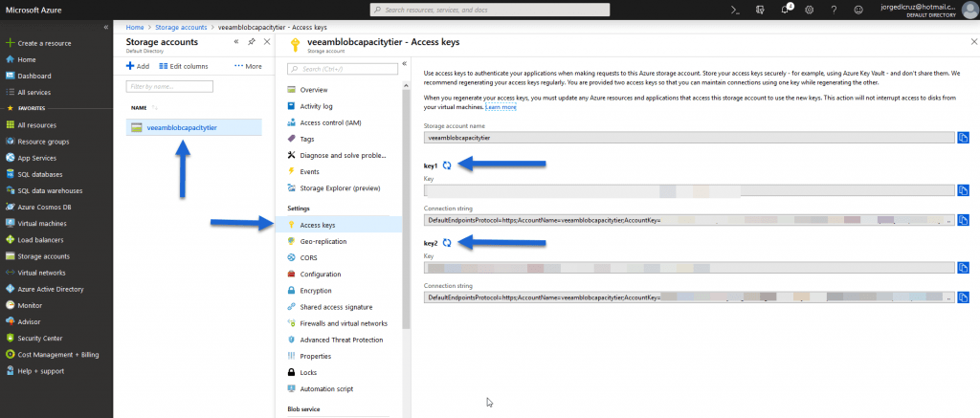Open the More options menu

tap(248, 66)
